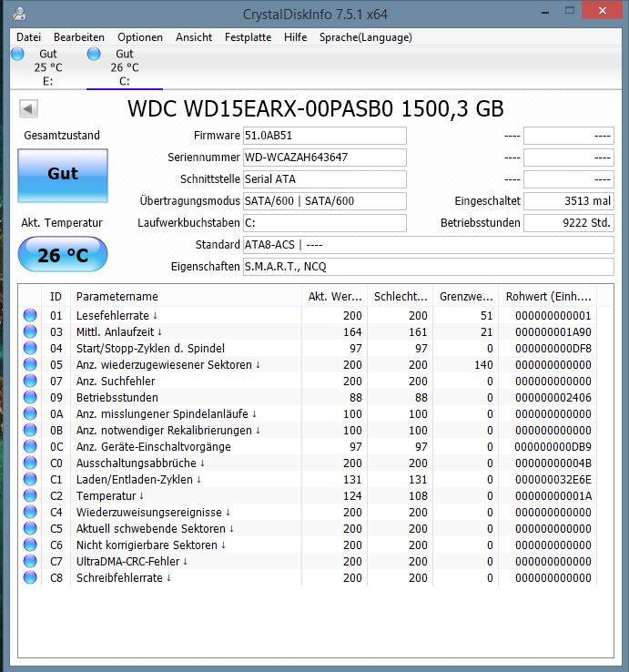Select raw value 000000032E6E

[x=553, y=479]
